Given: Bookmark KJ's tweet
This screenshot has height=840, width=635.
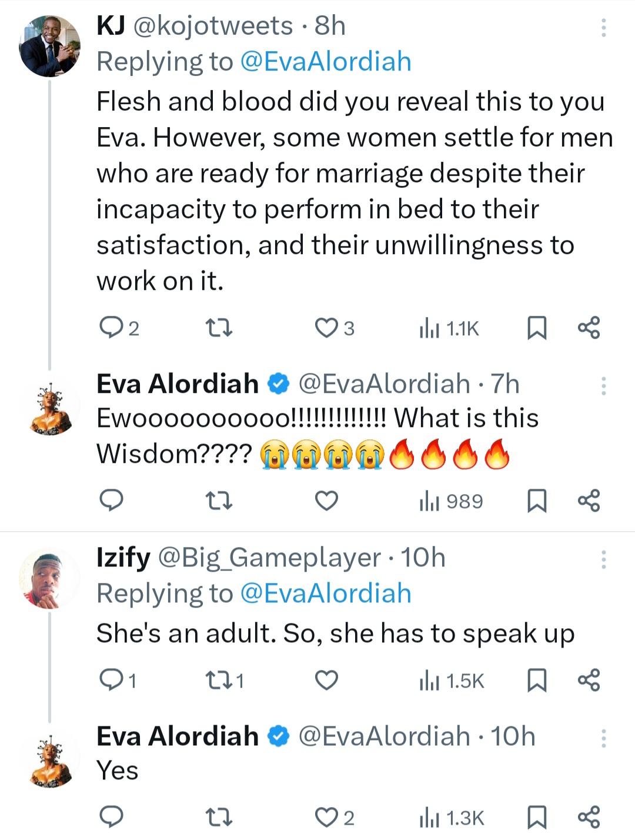Looking at the screenshot, I should (536, 328).
